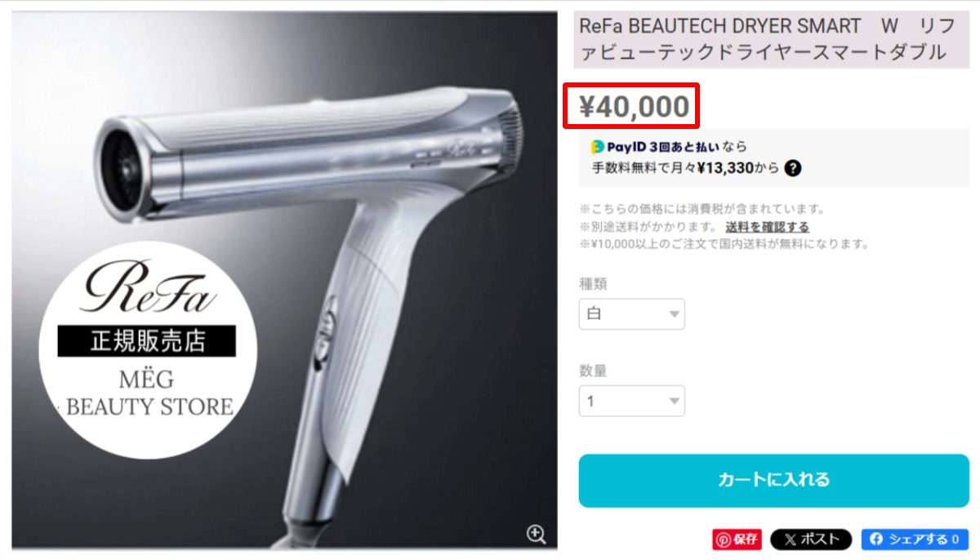Click the magnifier zoom icon on product image

536,534
